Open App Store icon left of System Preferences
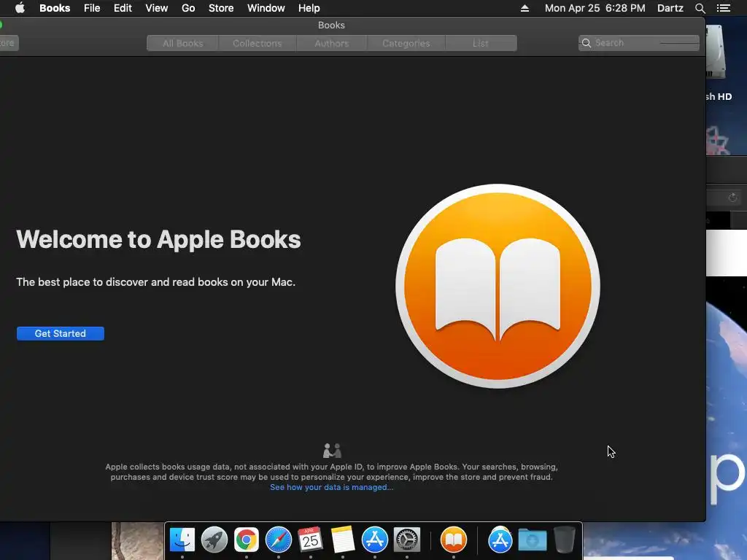The height and width of the screenshot is (560, 747). [375, 540]
